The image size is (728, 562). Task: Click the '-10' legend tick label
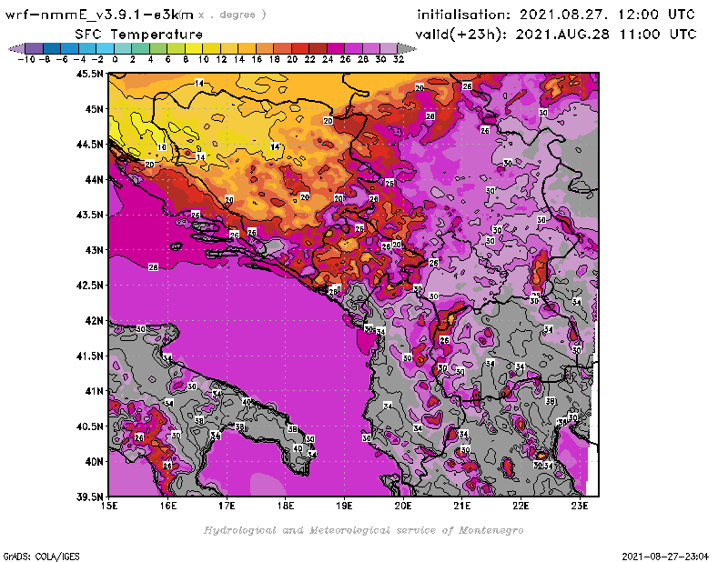click(26, 59)
